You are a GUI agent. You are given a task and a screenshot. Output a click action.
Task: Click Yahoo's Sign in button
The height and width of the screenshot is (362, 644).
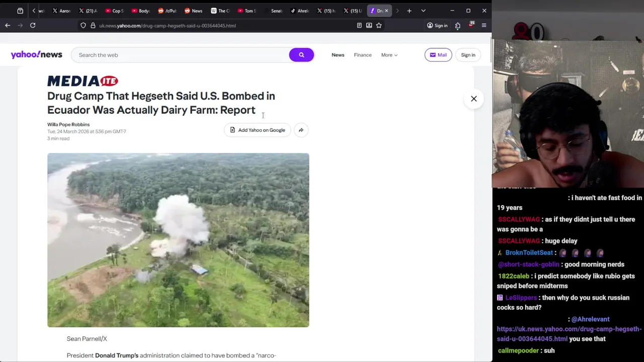click(468, 55)
